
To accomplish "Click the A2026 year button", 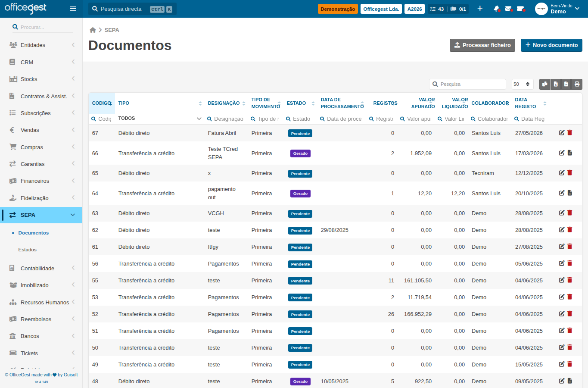I will (x=415, y=9).
